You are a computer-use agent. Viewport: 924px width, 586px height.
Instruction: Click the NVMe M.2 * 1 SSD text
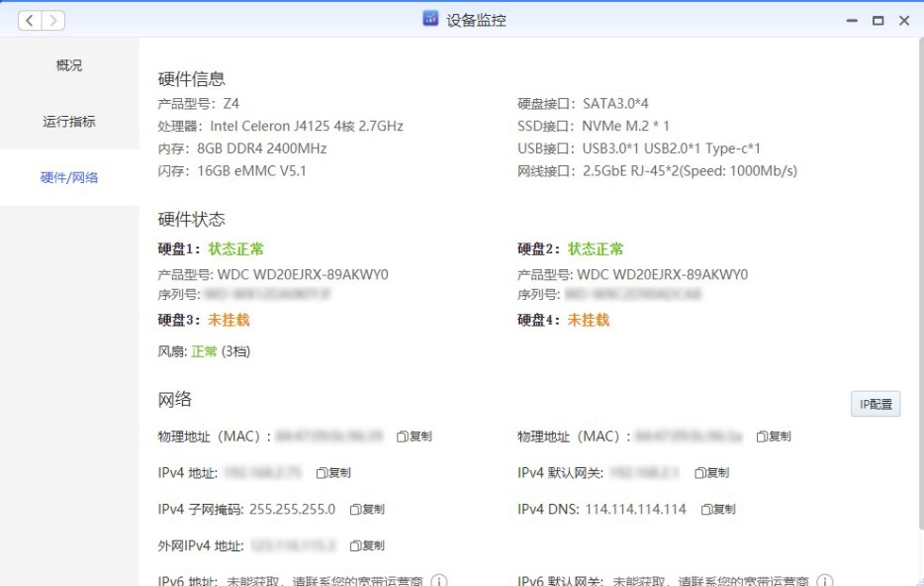click(x=625, y=126)
